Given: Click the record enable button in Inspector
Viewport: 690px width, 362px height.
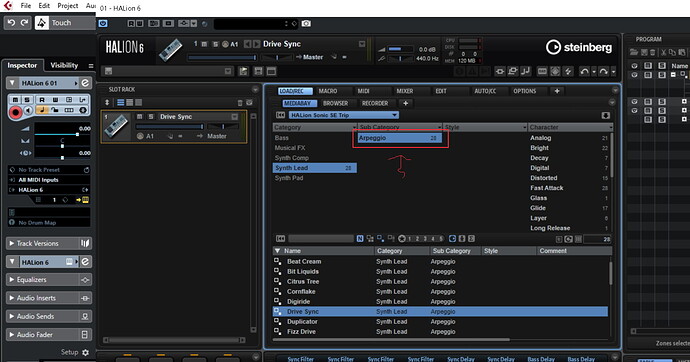Looking at the screenshot, I should click(x=15, y=112).
